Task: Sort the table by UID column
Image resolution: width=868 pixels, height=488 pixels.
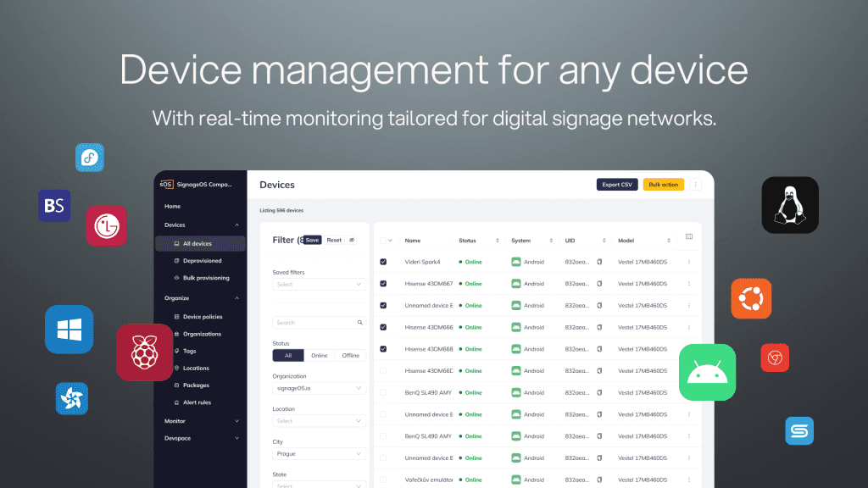Action: (x=604, y=241)
